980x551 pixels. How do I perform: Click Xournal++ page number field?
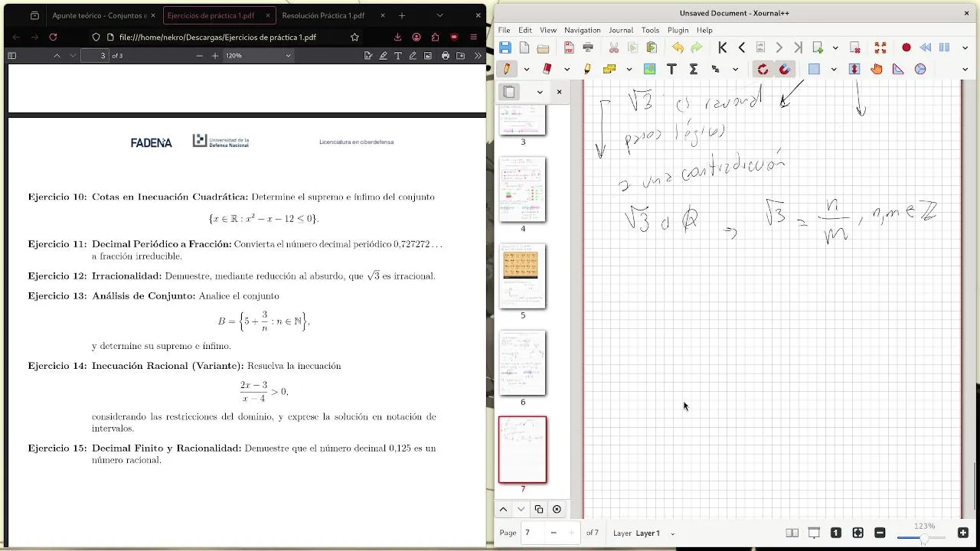pyautogui.click(x=534, y=533)
